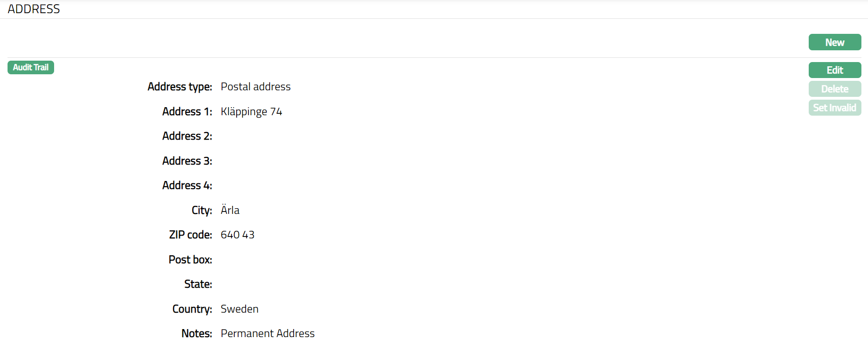Click the 'Postal address' type value
Viewport: 868px width, 346px height.
(x=255, y=87)
